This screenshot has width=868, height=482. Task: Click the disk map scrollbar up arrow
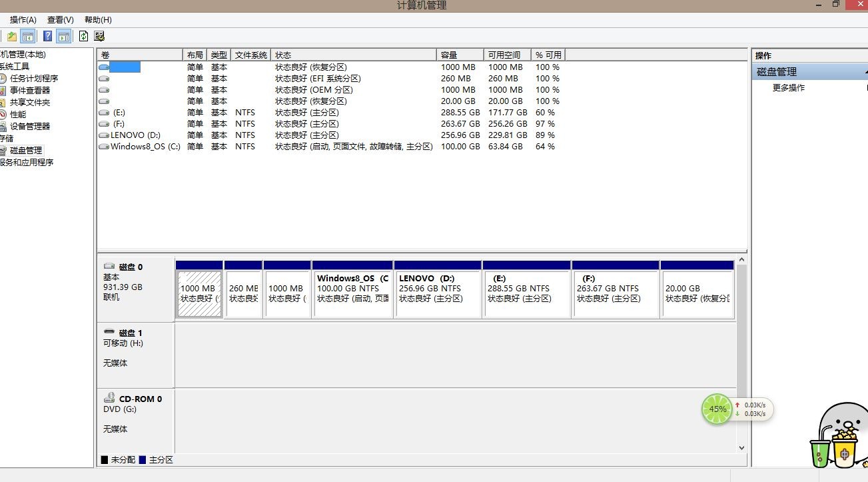pos(742,261)
